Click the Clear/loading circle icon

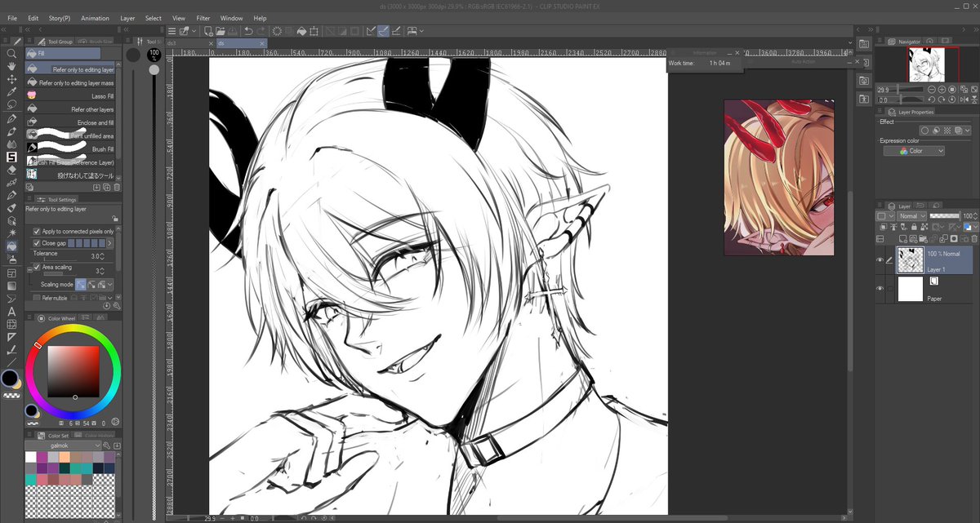tap(278, 31)
